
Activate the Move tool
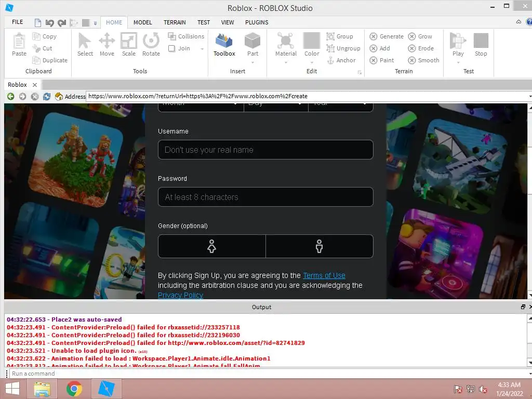point(107,45)
